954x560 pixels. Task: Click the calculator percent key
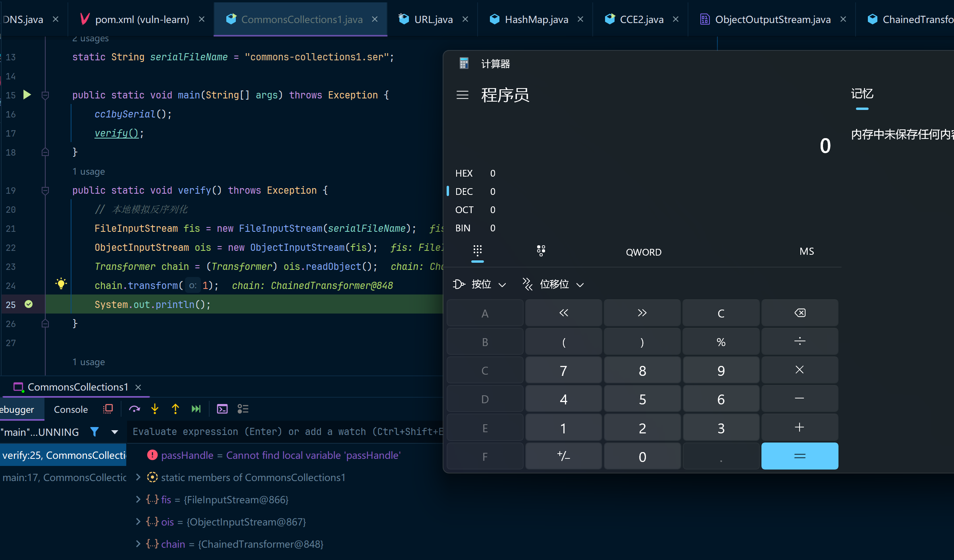pyautogui.click(x=721, y=342)
